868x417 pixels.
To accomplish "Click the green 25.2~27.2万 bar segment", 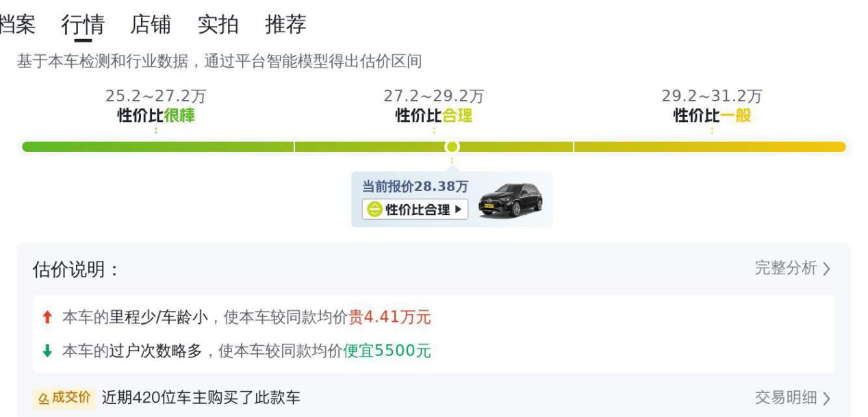I will tap(157, 147).
